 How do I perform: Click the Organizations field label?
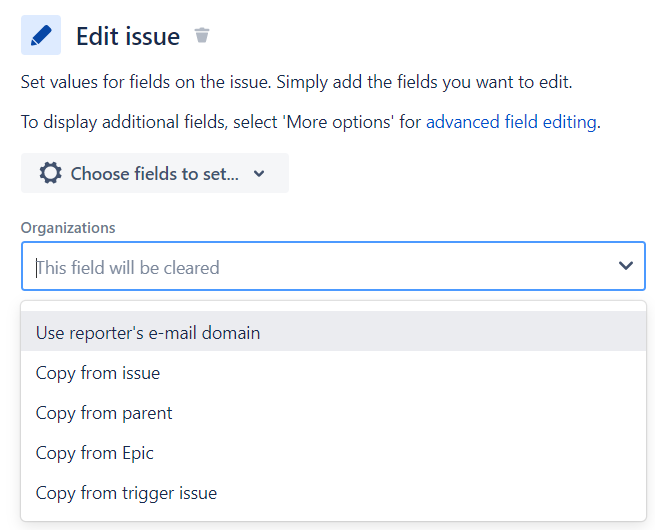[68, 228]
